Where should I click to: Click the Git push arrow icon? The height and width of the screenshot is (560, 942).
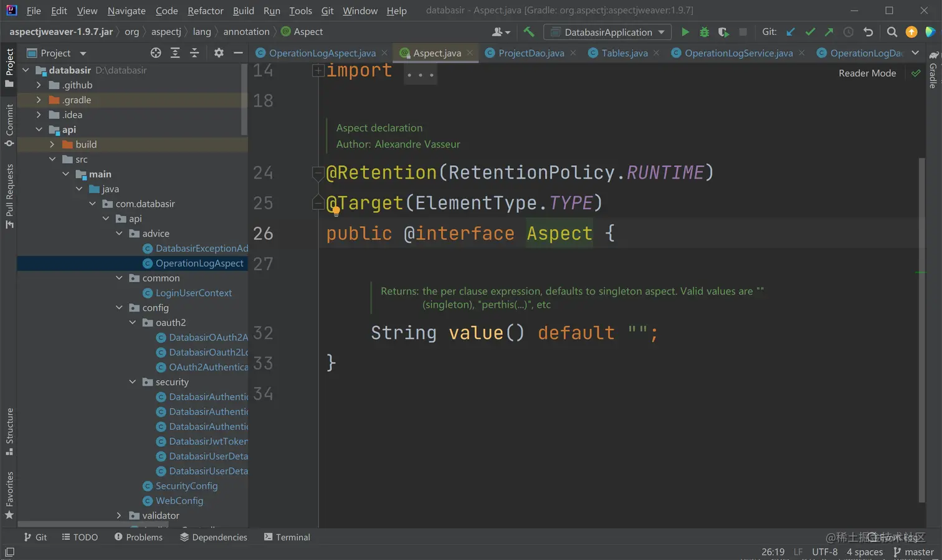pyautogui.click(x=829, y=32)
